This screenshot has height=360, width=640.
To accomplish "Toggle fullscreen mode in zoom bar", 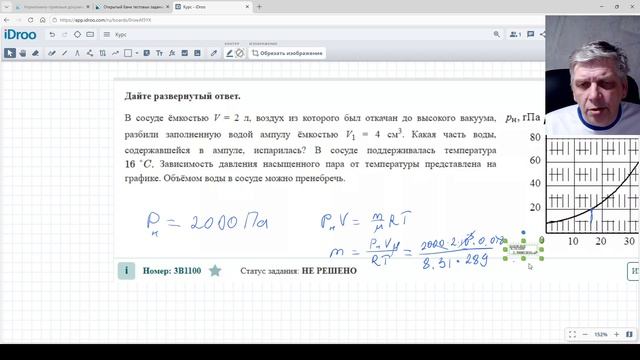I will coord(572,334).
